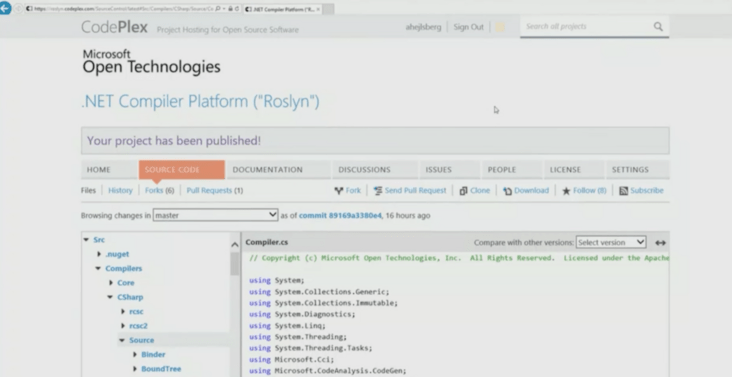This screenshot has width=732, height=377.
Task: Toggle full-width code view double arrow
Action: [660, 243]
